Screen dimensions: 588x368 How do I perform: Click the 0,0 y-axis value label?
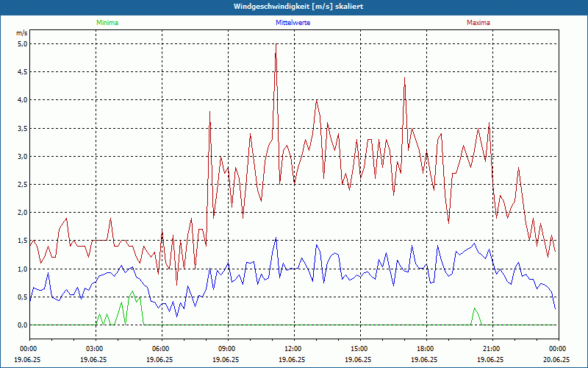pos(22,325)
